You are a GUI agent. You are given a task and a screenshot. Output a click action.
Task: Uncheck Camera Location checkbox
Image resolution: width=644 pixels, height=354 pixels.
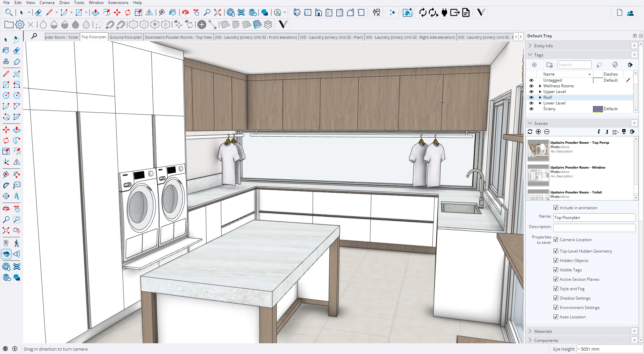[556, 239]
